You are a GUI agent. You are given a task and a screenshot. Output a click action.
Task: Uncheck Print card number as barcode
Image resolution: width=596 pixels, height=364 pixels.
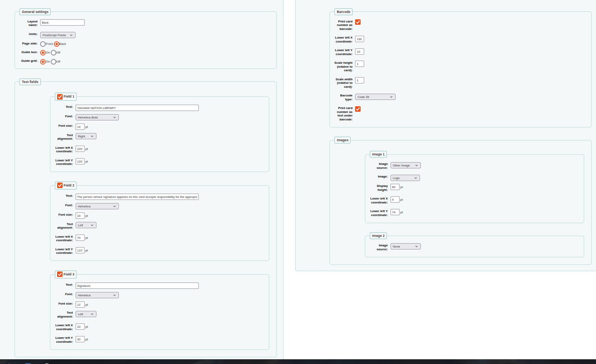click(358, 22)
